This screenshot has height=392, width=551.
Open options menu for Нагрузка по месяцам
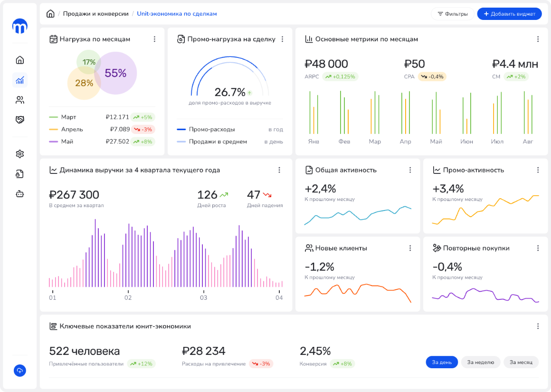click(x=155, y=39)
